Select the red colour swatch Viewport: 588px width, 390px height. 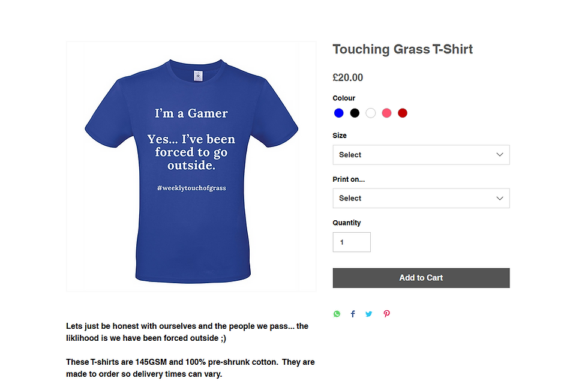tap(403, 113)
